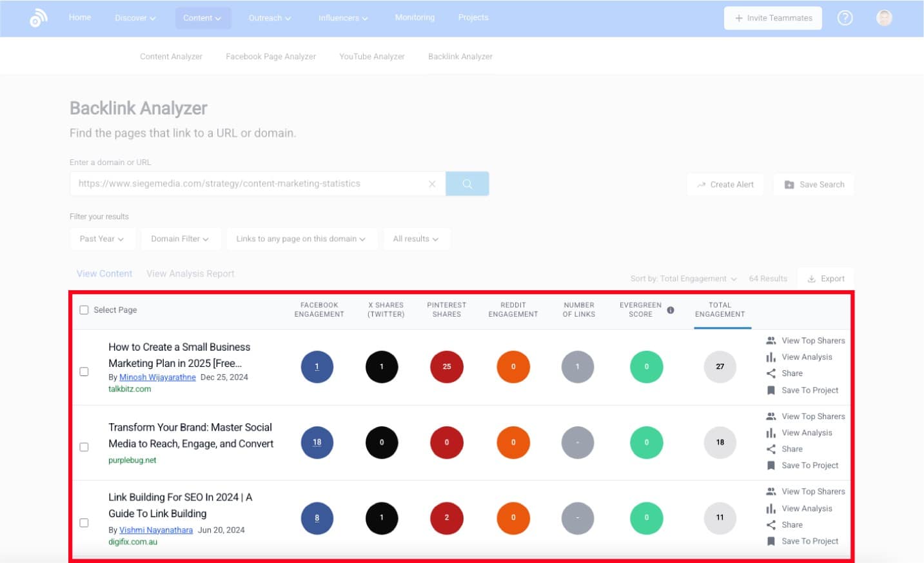The image size is (924, 563).
Task: Toggle the Select Page checkbox
Action: [84, 310]
